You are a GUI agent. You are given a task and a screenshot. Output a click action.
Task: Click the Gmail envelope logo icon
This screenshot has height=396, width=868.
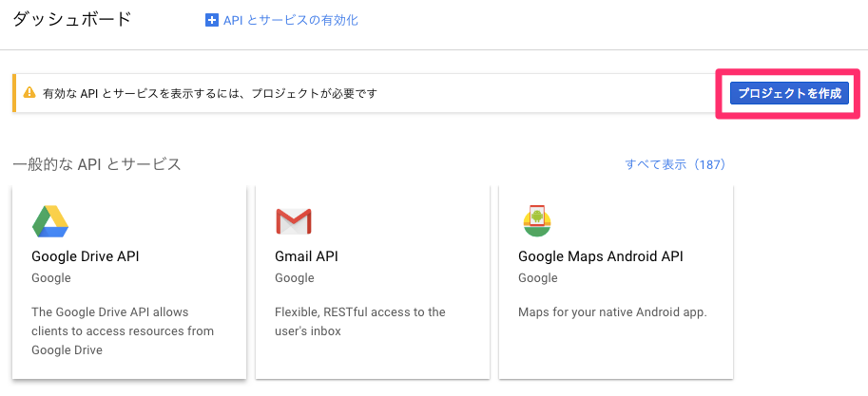click(294, 221)
